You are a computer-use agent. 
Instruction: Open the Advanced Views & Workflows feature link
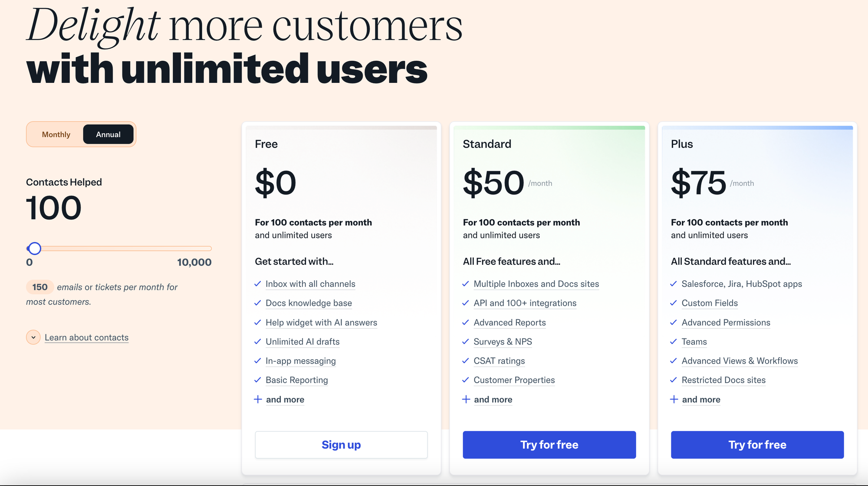(740, 361)
